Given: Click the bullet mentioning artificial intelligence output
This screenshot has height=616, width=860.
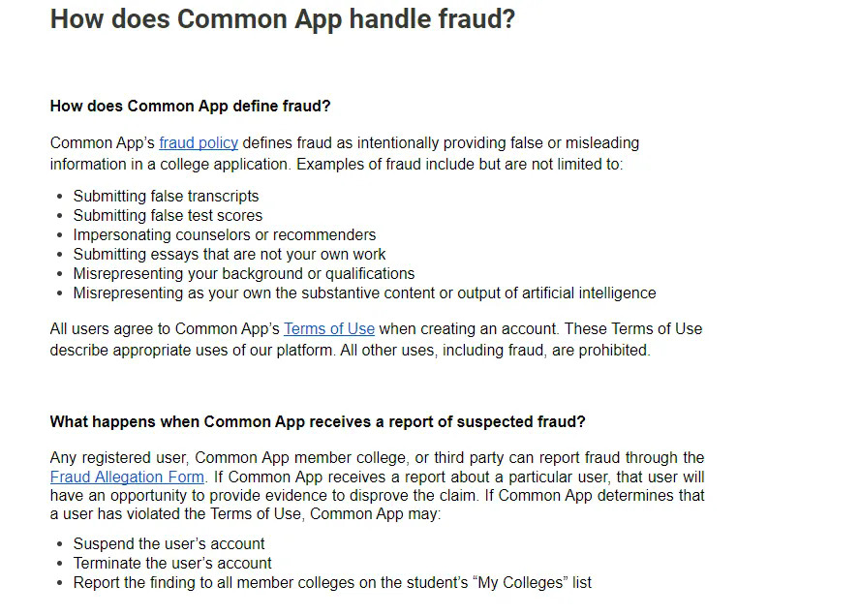Looking at the screenshot, I should tap(364, 293).
